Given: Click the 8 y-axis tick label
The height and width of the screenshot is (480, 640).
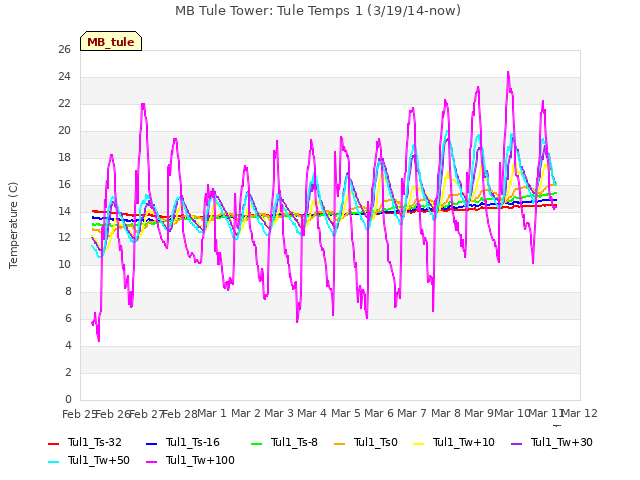Looking at the screenshot, I should [x=68, y=292].
